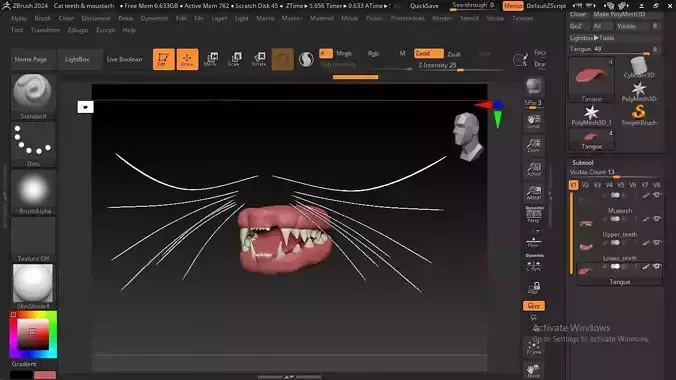
Task: Select the SimpleBrush tool
Action: 638,116
